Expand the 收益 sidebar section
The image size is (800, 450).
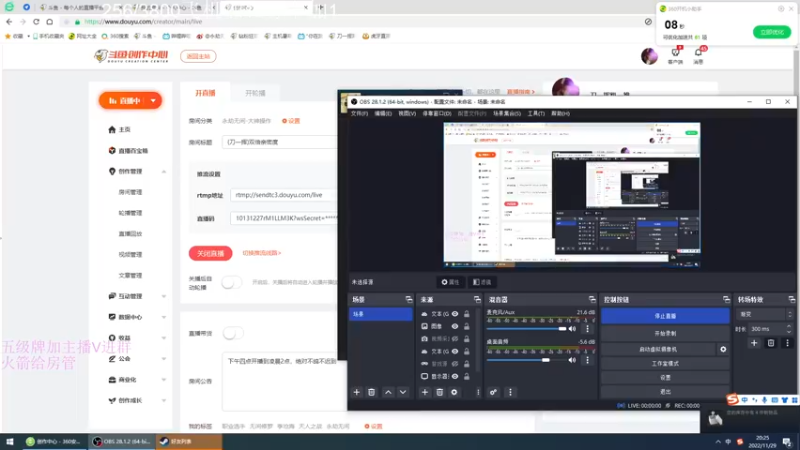[x=164, y=338]
